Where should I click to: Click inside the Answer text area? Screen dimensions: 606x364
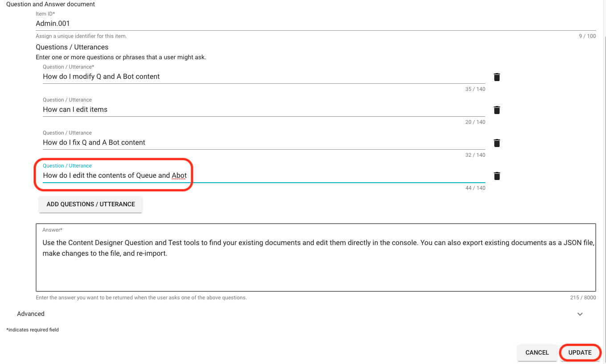(x=315, y=272)
